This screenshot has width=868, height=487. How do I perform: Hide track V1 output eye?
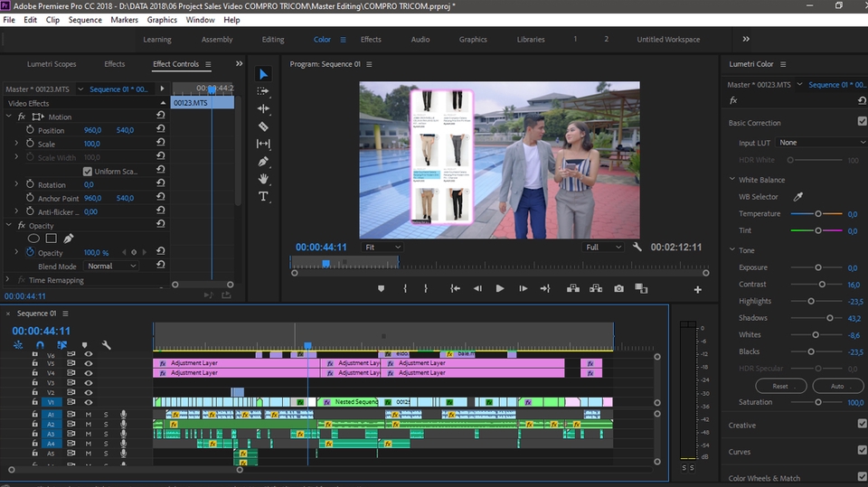(88, 402)
